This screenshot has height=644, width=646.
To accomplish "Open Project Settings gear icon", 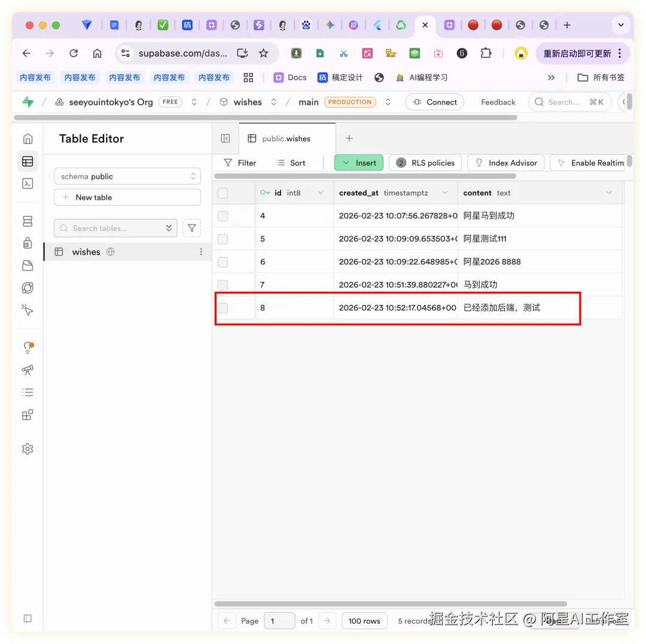I will pyautogui.click(x=28, y=449).
